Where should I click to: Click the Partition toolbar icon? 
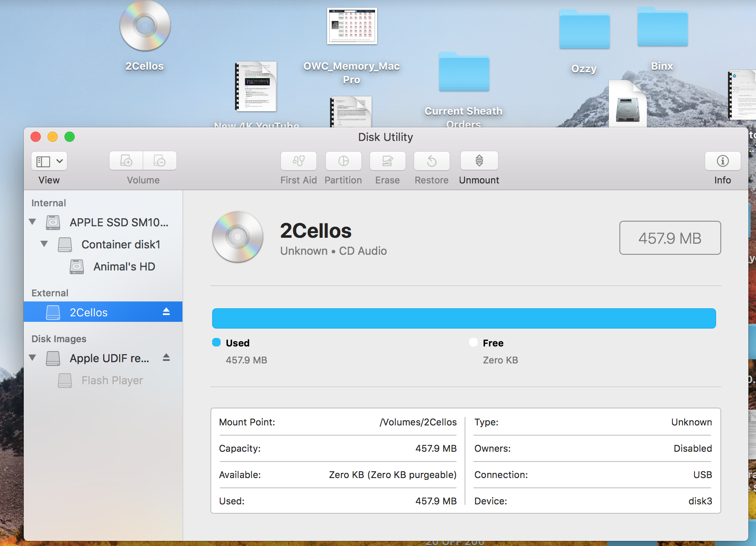point(343,161)
